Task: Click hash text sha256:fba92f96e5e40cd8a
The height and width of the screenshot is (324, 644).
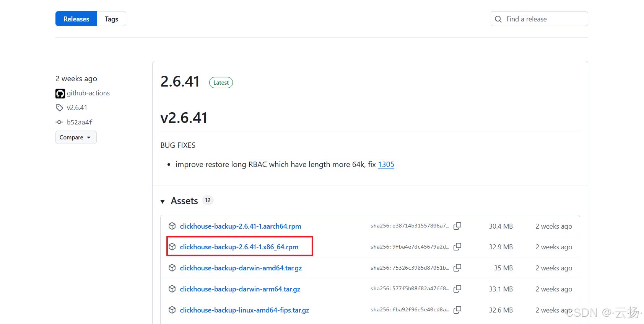Action: (410, 310)
